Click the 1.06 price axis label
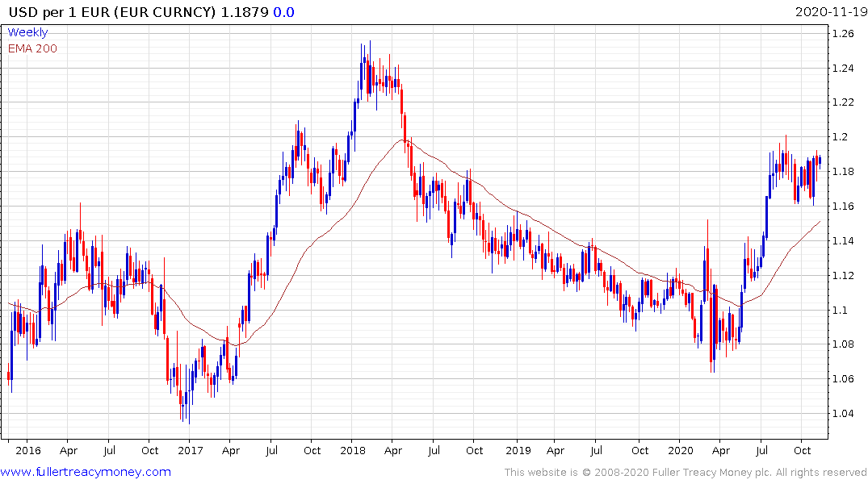The width and height of the screenshot is (868, 484). [843, 379]
